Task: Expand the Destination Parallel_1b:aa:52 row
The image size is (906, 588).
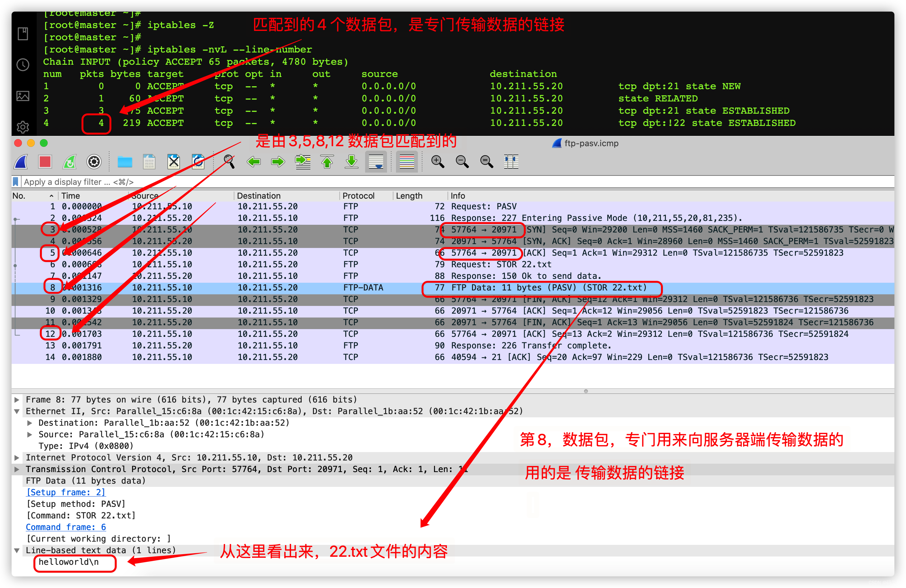Action: click(x=29, y=423)
